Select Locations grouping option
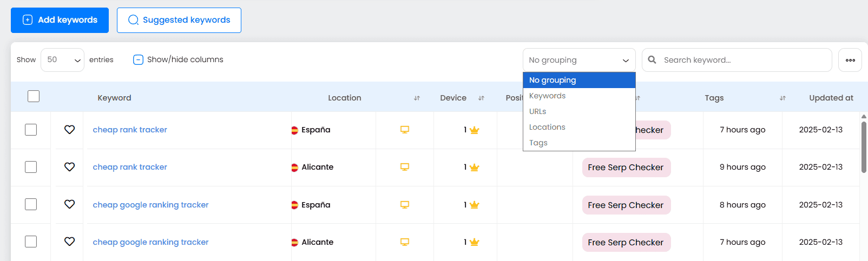This screenshot has width=868, height=261. tap(547, 127)
